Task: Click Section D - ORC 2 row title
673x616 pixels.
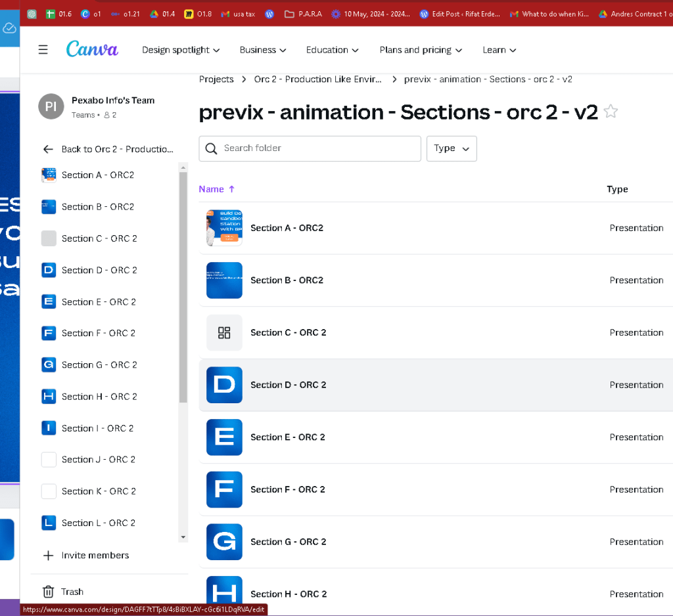Action: pyautogui.click(x=288, y=385)
